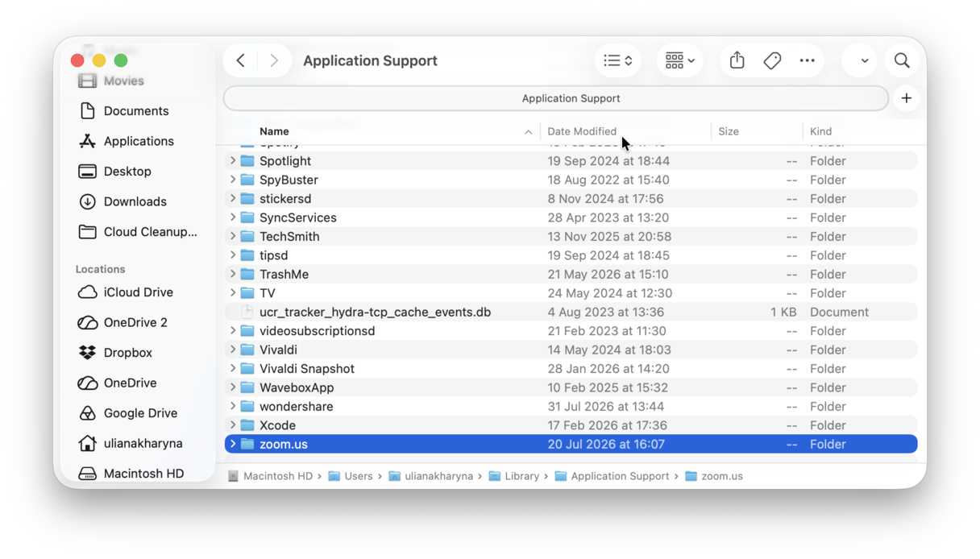This screenshot has height=559, width=980.
Task: Open the ellipsis more-actions menu
Action: (x=807, y=60)
